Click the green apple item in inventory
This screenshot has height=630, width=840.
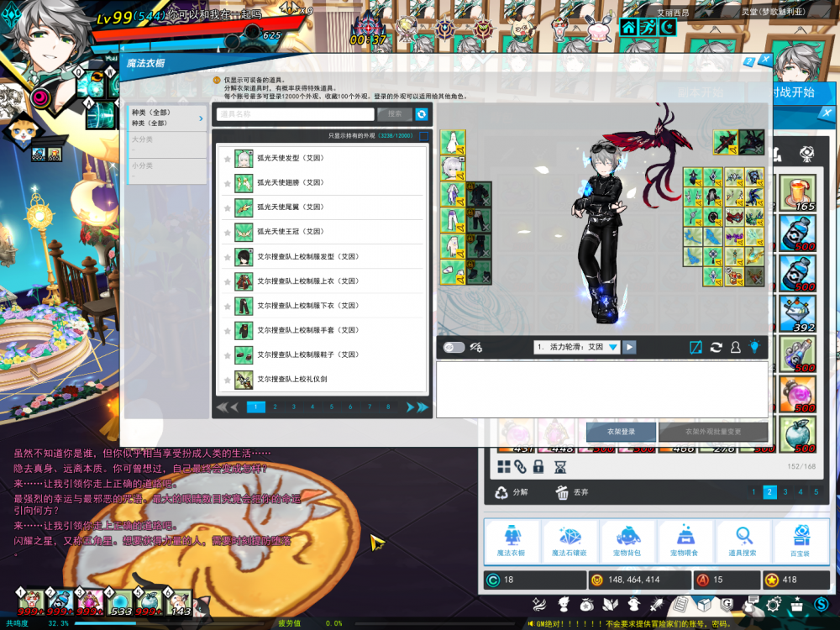click(798, 434)
